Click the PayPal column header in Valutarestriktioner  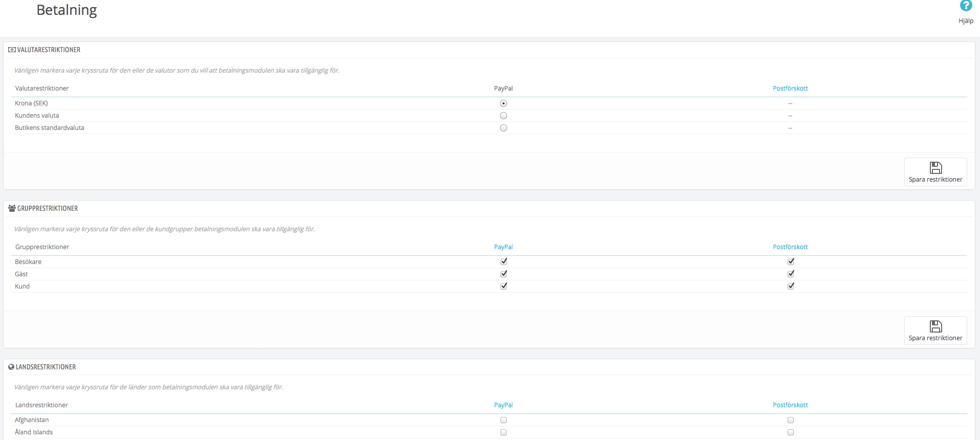(503, 89)
